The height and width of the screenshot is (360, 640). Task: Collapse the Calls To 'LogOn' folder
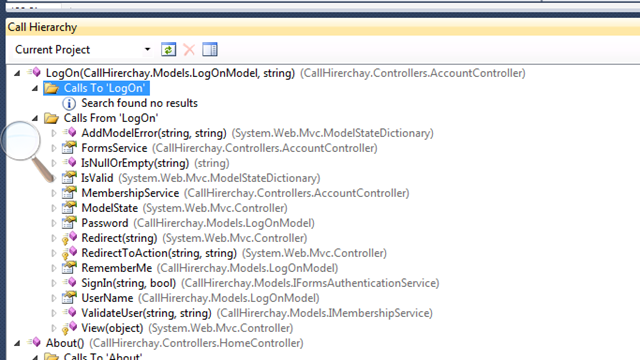(35, 88)
